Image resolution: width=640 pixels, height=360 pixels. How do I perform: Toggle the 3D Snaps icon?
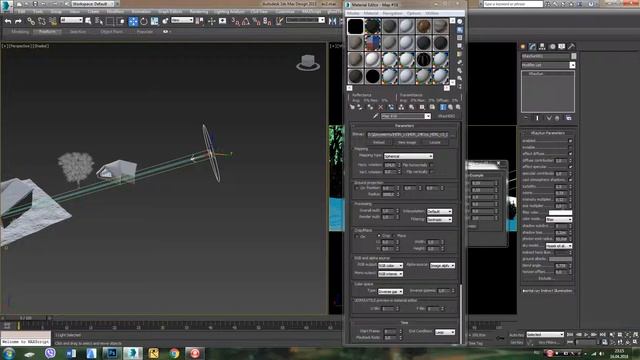[236, 21]
